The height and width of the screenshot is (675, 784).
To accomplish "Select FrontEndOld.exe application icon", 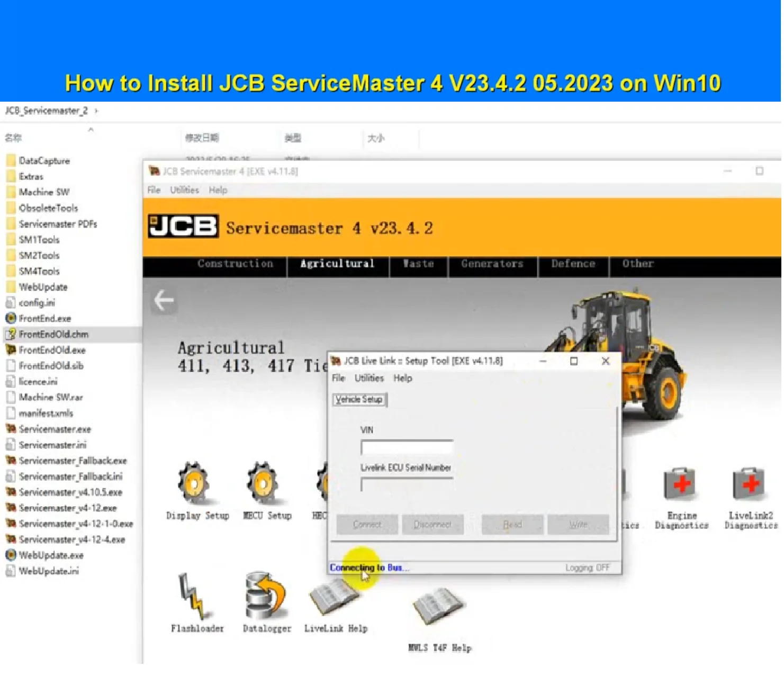I will coord(11,351).
